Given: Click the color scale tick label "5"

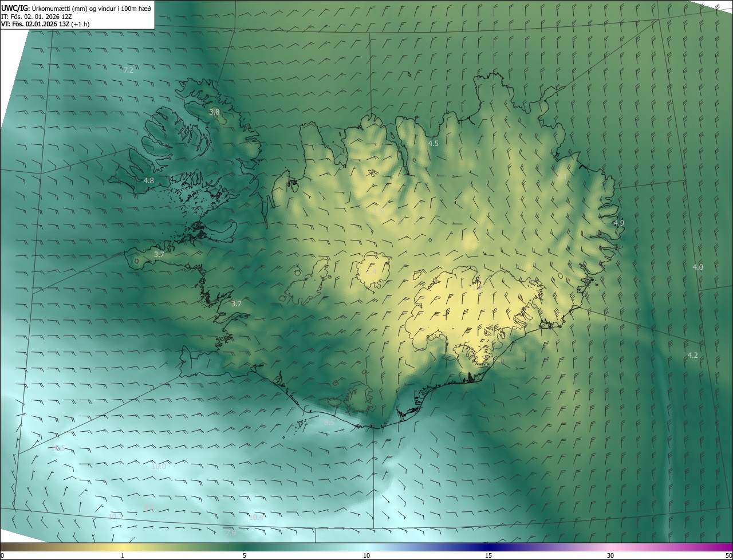Looking at the screenshot, I should pos(245,555).
